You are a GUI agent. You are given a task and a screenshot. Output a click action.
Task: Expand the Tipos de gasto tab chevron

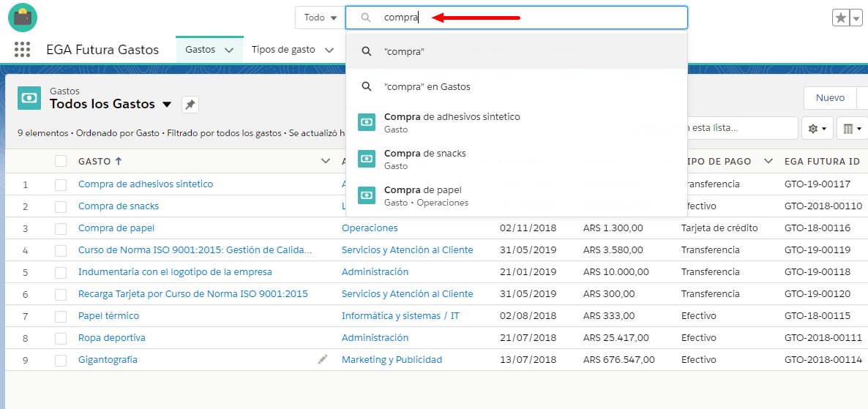coord(329,50)
